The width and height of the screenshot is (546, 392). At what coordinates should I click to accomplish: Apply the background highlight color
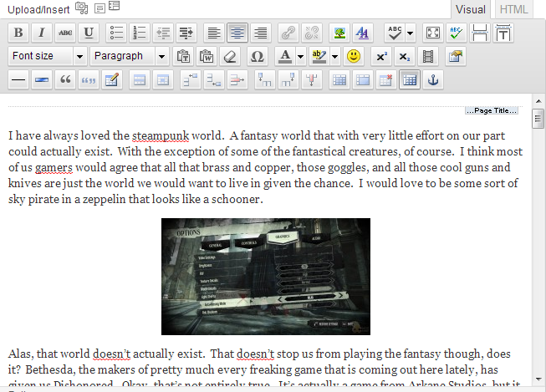[x=319, y=56]
